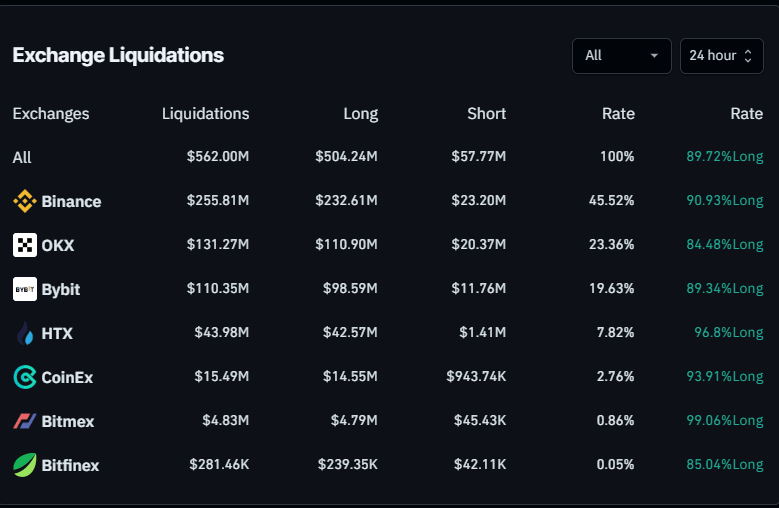
Task: Open the CoinEx exchange name link
Action: coord(67,377)
